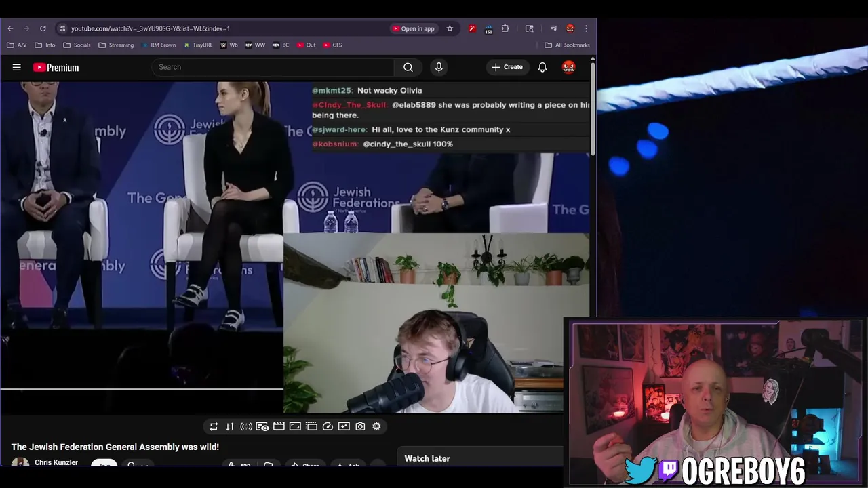Click the reverse playlist arrows icon
The height and width of the screenshot is (488, 868).
[230, 426]
